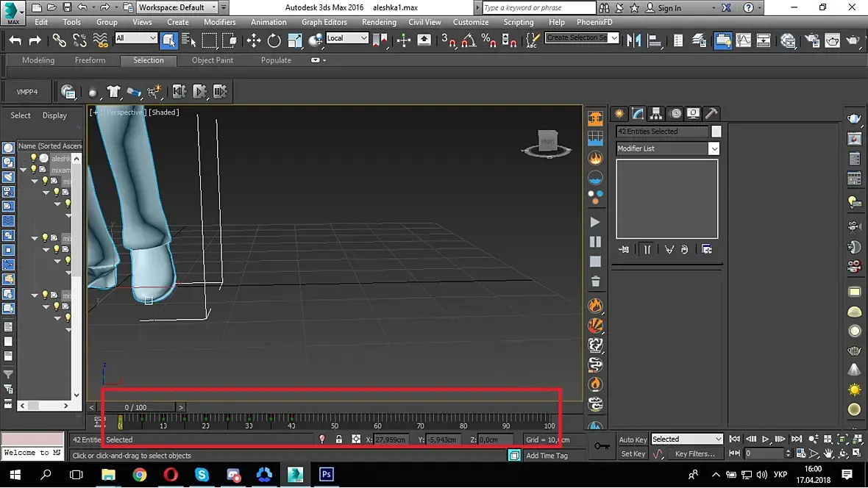Open the Hierarchy command panel tab
The image size is (868, 488).
656,113
